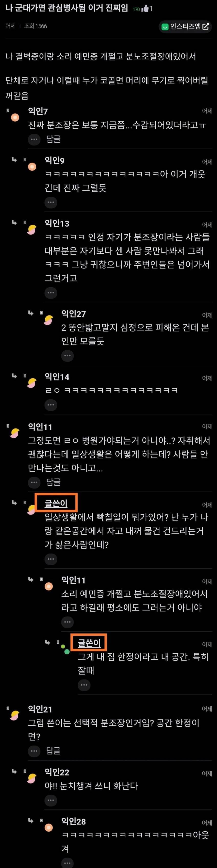This screenshot has width=217, height=868.
Task: Tap the 익인9 username
Action: pyautogui.click(x=55, y=161)
